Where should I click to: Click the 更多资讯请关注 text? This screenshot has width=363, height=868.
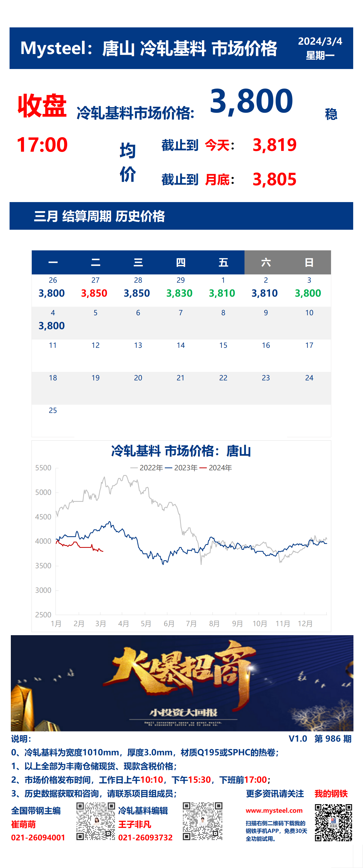[275, 794]
